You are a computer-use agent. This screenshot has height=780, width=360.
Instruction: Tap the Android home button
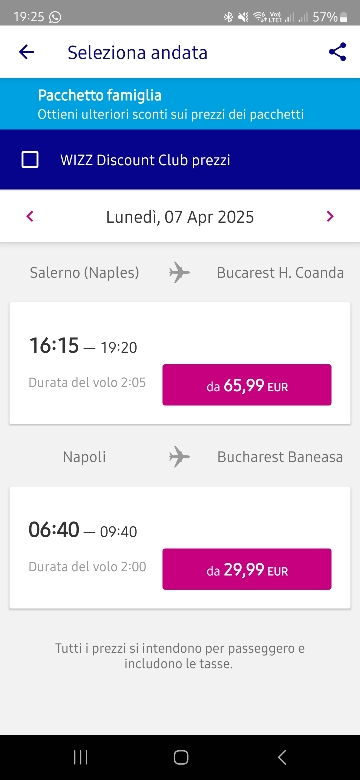click(181, 758)
